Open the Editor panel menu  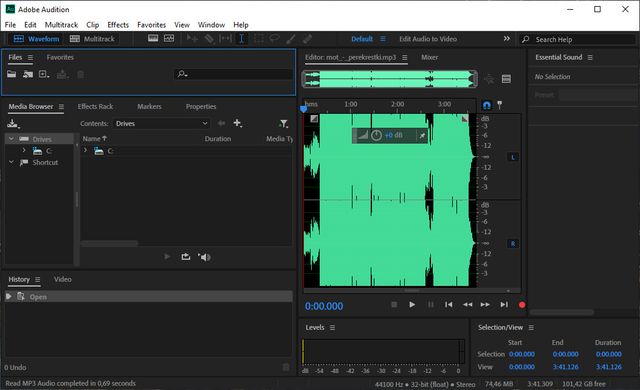tap(404, 58)
